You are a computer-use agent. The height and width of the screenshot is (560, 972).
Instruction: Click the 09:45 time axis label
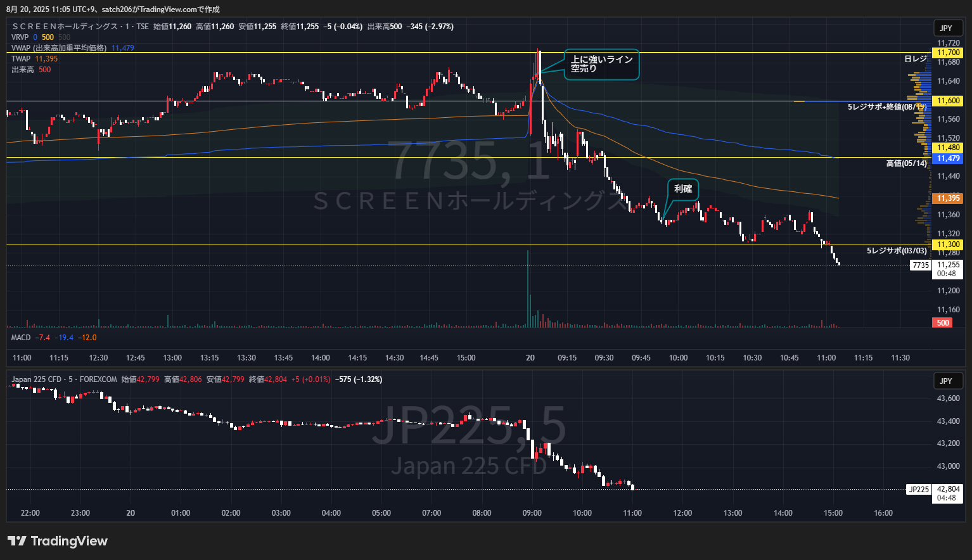641,358
